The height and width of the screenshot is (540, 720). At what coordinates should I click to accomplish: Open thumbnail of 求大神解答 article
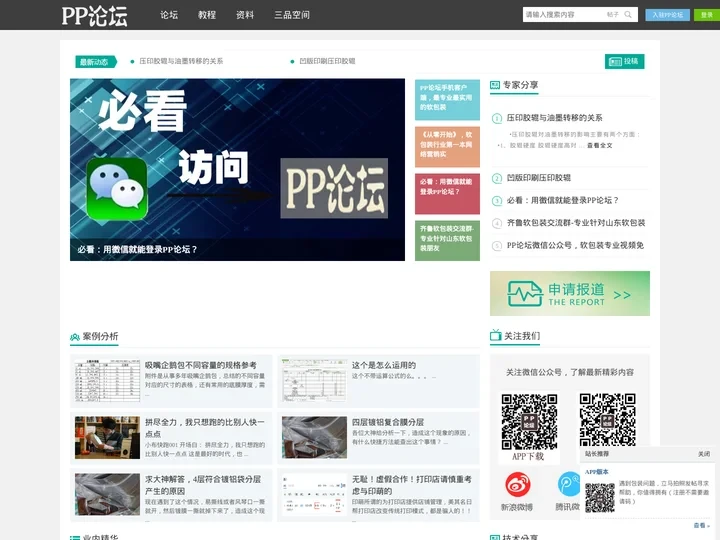point(107,495)
